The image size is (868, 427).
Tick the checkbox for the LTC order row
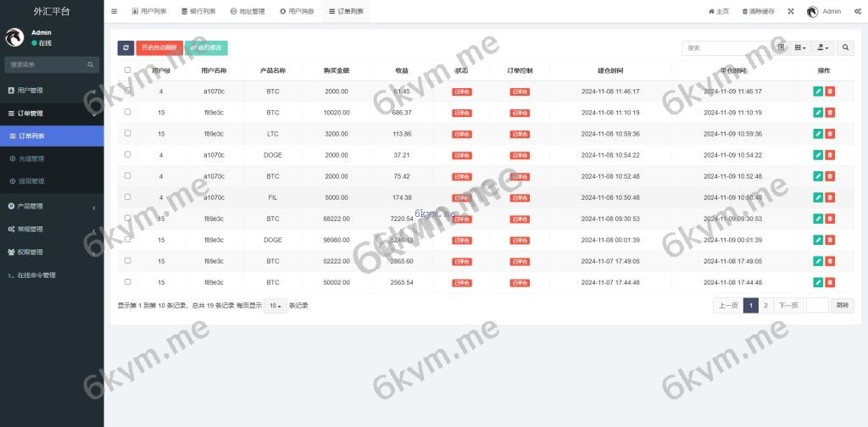(127, 133)
